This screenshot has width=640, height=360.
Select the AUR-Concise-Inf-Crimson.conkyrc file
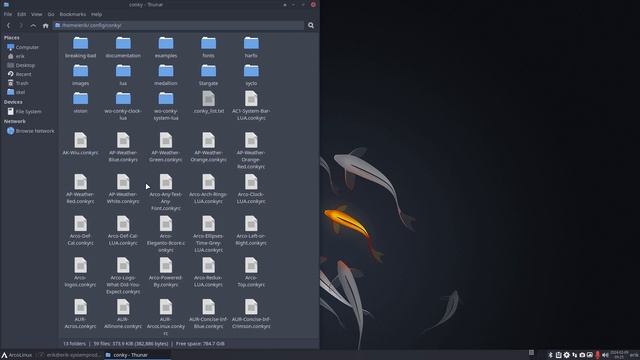point(251,307)
